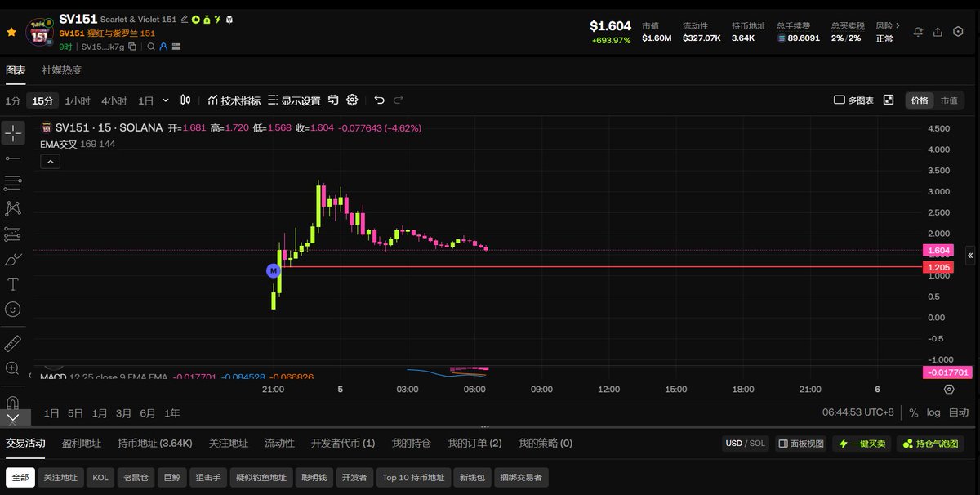Click the 一键买卖 quick trade button

click(862, 444)
